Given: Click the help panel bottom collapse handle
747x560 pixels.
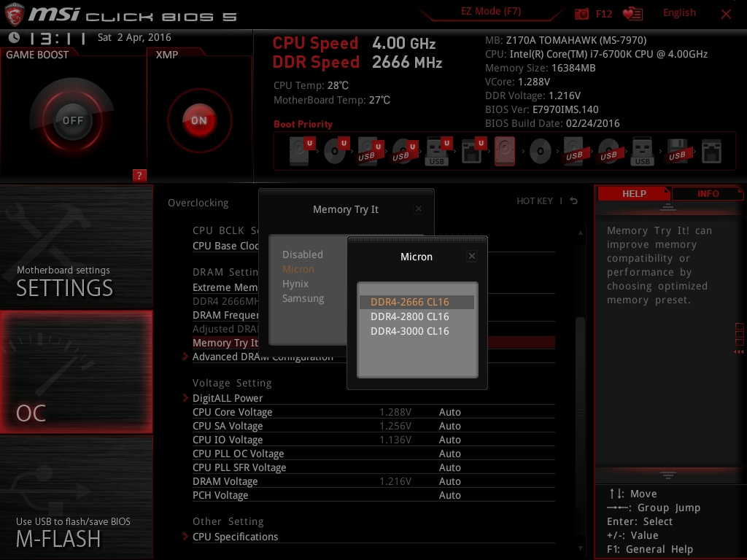Looking at the screenshot, I should (x=667, y=475).
